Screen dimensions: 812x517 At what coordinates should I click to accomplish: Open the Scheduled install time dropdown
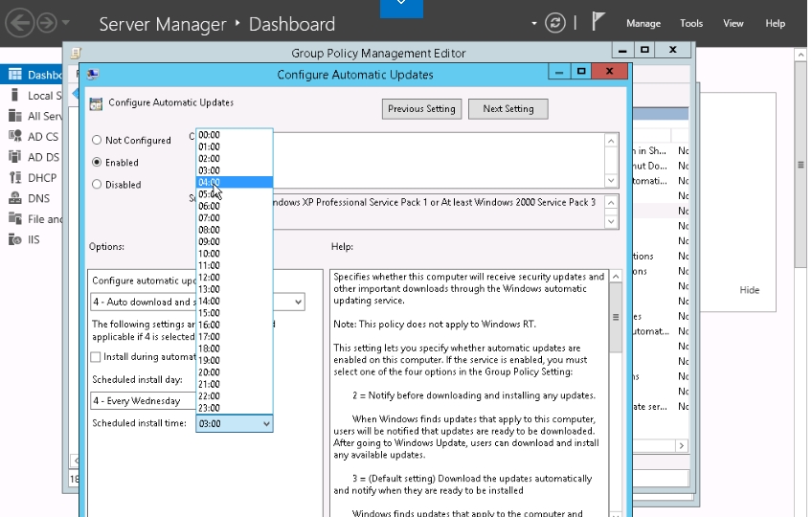(235, 423)
